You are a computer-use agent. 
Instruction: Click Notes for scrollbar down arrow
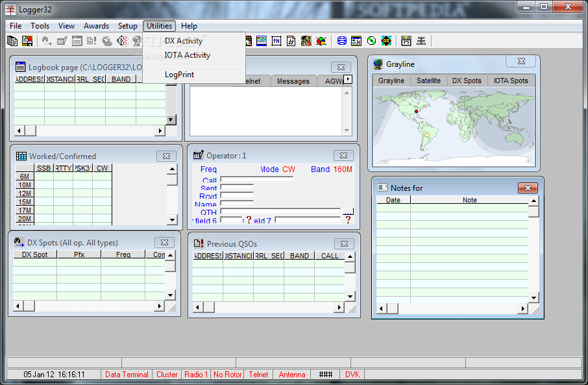533,298
